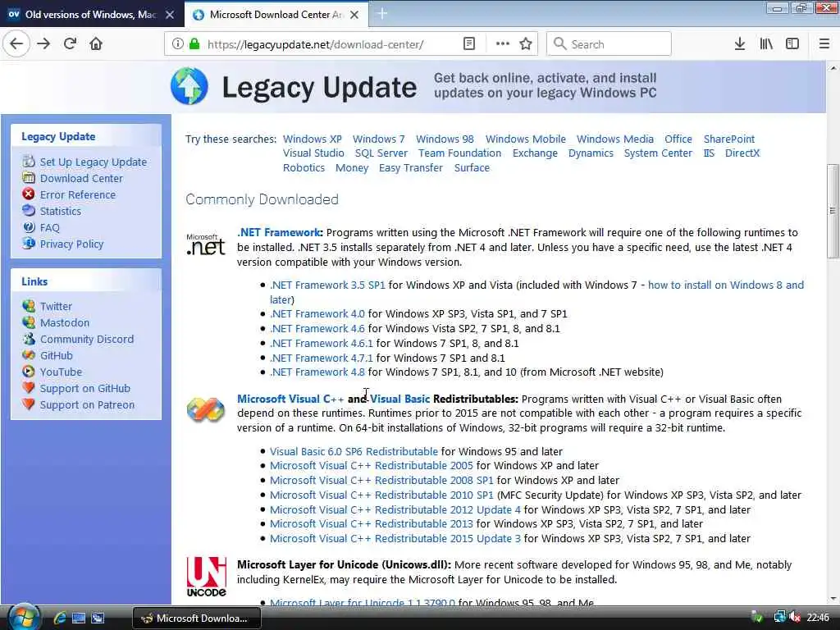This screenshot has width=840, height=630.
Task: Open Visual C++ Redistributable 2013 link
Action: click(372, 523)
